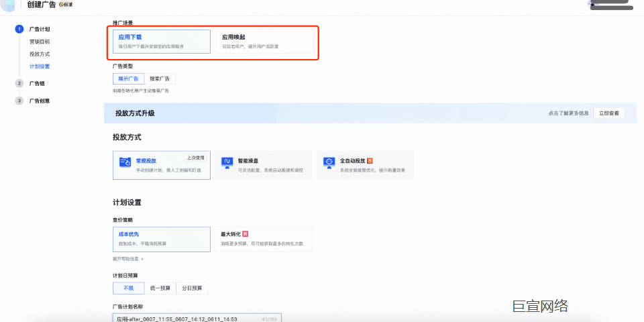Click step 3 circle for 广告创意
The image size is (644, 322).
[x=19, y=101]
